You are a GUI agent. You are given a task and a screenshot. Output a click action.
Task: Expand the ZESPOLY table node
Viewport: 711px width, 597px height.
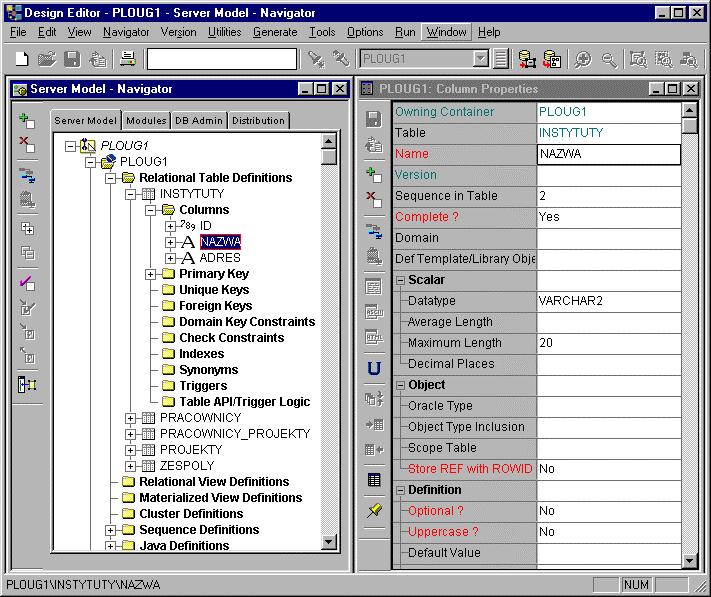(x=131, y=466)
